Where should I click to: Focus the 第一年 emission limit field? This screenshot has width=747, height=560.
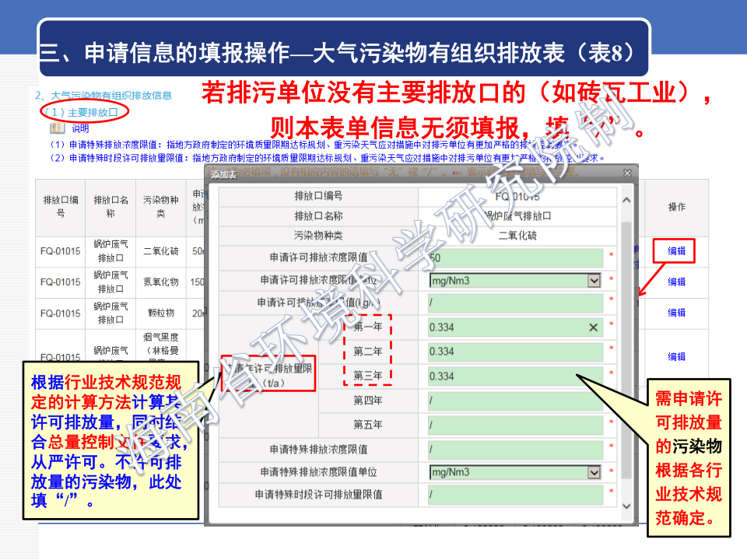click(x=515, y=327)
